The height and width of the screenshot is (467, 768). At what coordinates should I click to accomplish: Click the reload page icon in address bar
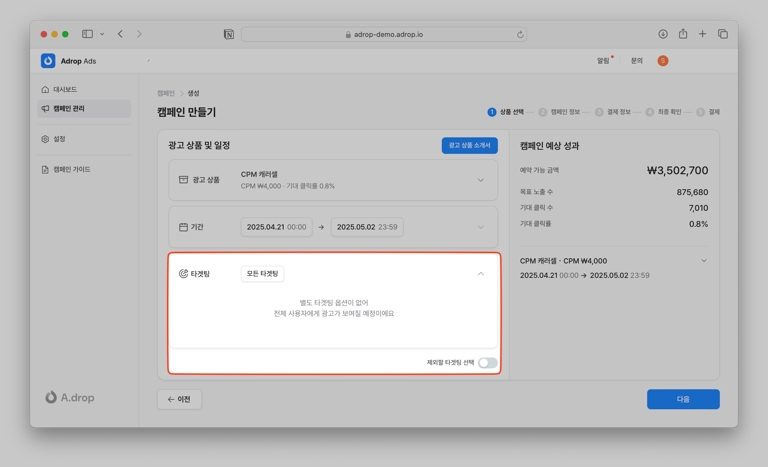pos(520,34)
